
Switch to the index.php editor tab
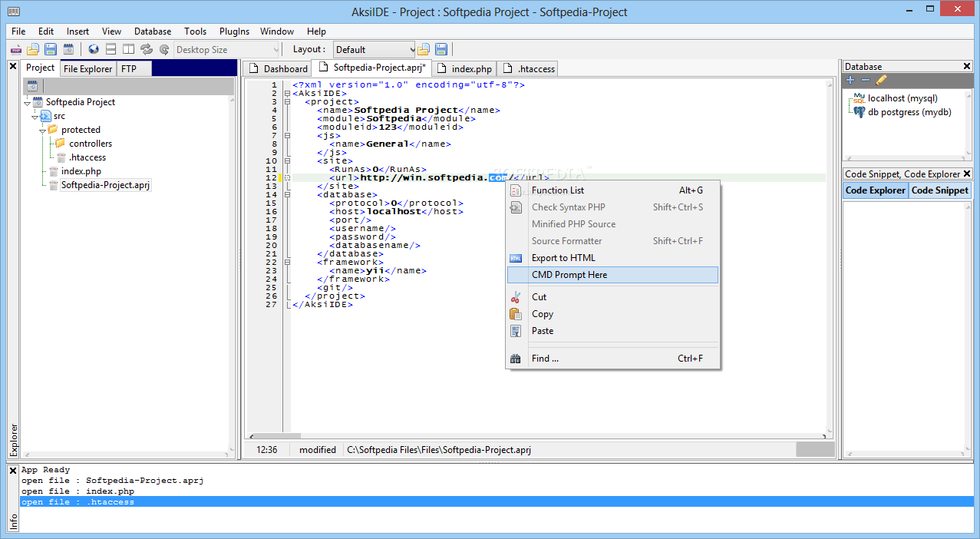(x=464, y=69)
